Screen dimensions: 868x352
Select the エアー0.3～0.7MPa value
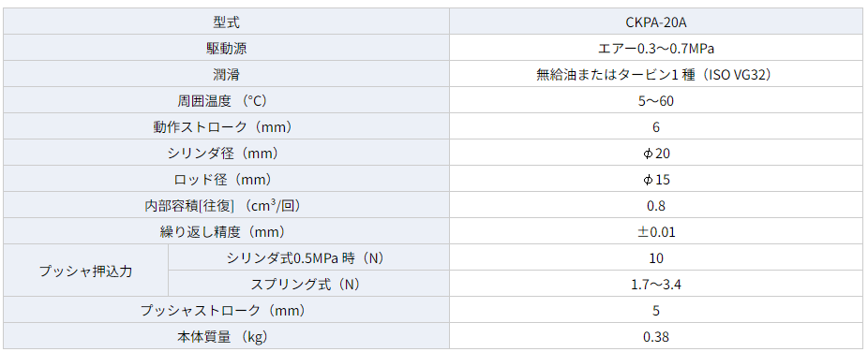(x=656, y=48)
